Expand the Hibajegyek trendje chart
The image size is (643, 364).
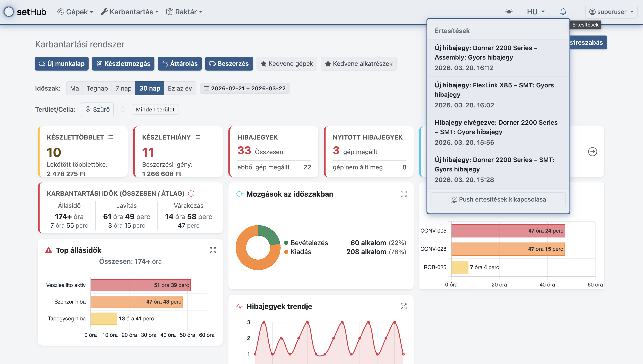pyautogui.click(x=403, y=306)
